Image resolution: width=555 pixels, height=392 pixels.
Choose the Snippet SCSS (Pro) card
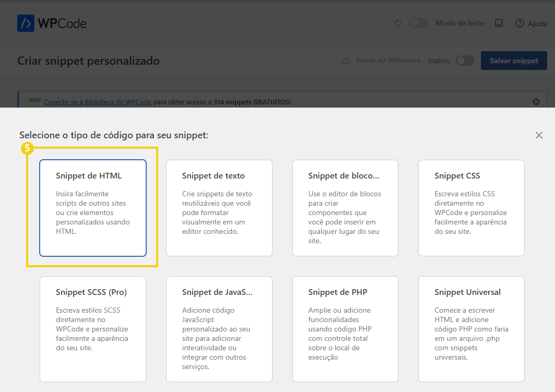[x=93, y=329]
